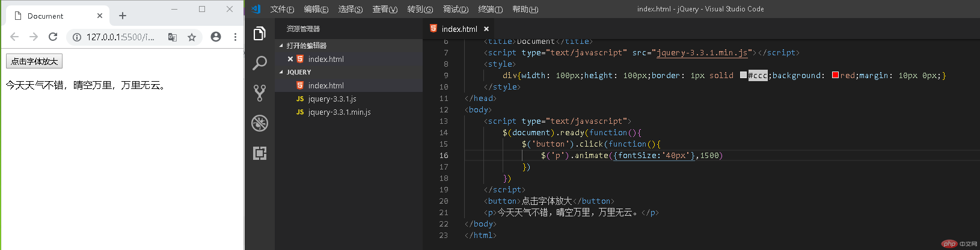980x250 pixels.
Task: Open the 文件(F) menu
Action: coord(282,9)
